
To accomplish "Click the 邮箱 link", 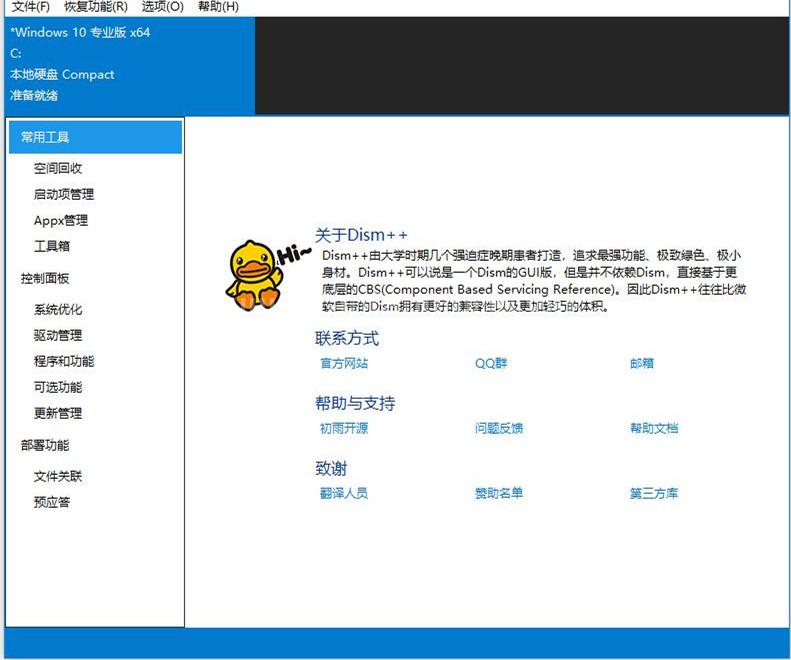I will pos(642,363).
